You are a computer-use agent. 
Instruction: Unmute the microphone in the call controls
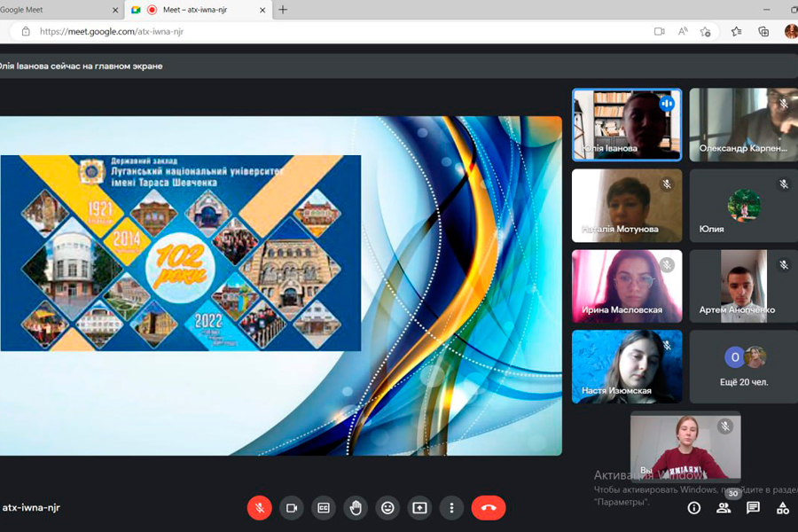[260, 508]
